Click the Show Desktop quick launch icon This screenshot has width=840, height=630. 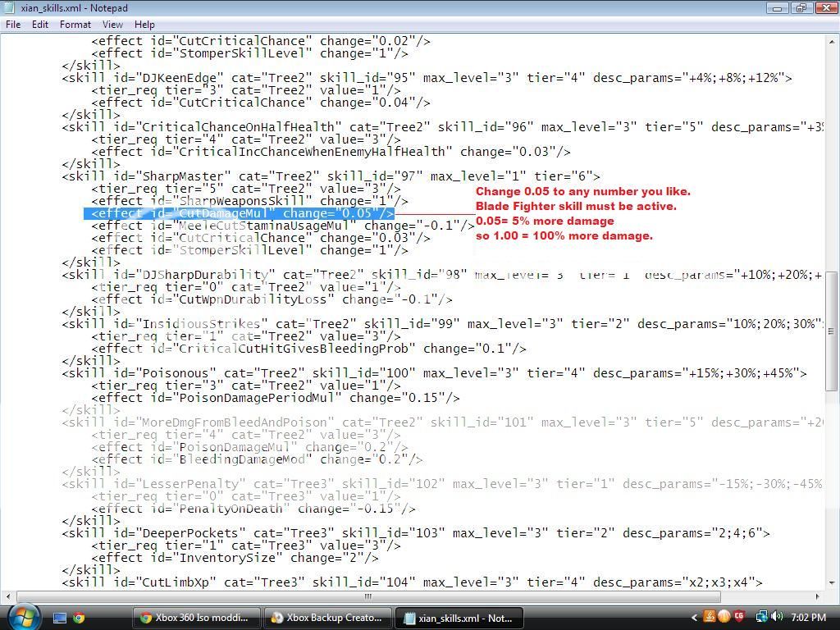(60, 618)
